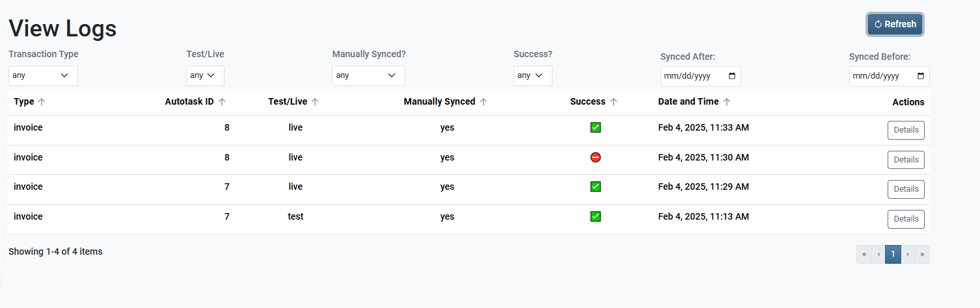Open calendar picker in Synced Before field
Screen dimensions: 980x308
[921, 76]
